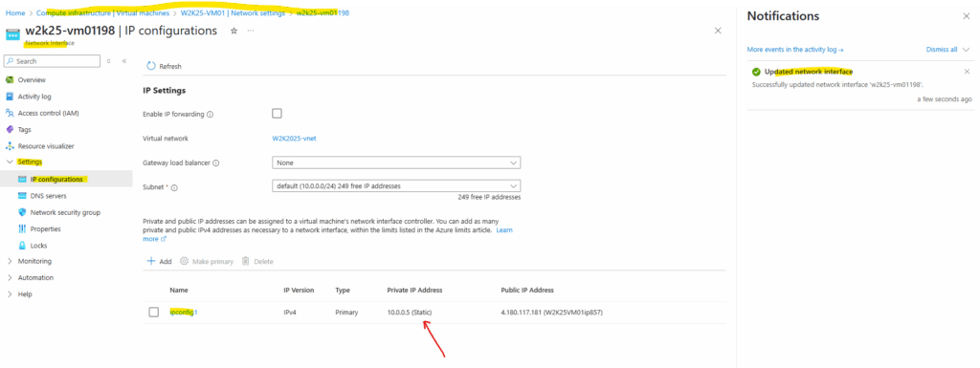Open the more options ellipsis menu

251,31
